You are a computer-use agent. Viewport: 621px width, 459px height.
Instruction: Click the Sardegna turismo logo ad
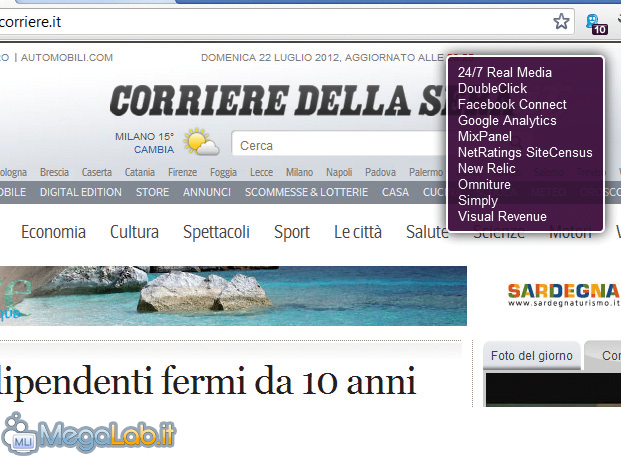563,295
